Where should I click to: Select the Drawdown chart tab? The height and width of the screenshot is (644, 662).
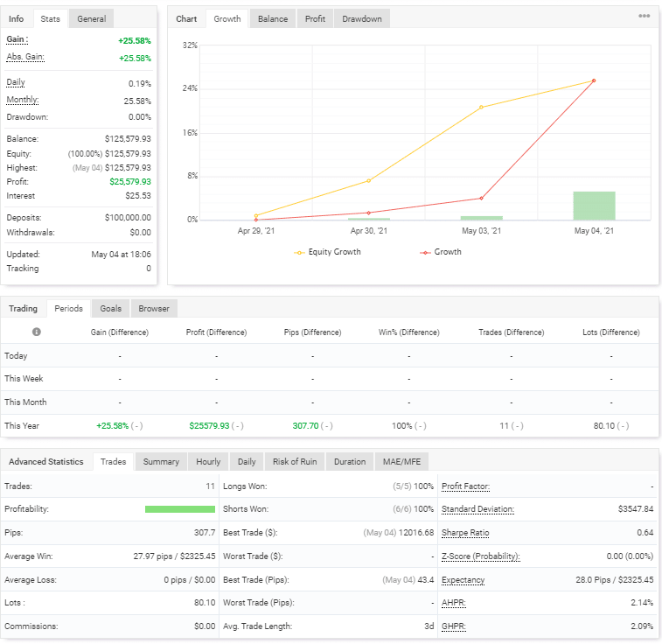361,18
